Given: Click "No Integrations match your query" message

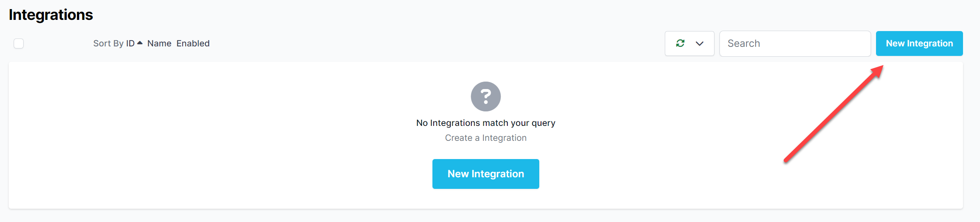Looking at the screenshot, I should point(485,123).
